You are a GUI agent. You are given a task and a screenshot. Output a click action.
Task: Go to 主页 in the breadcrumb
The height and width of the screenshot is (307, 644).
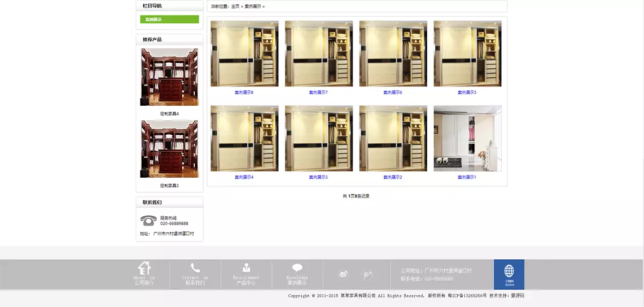(x=235, y=6)
